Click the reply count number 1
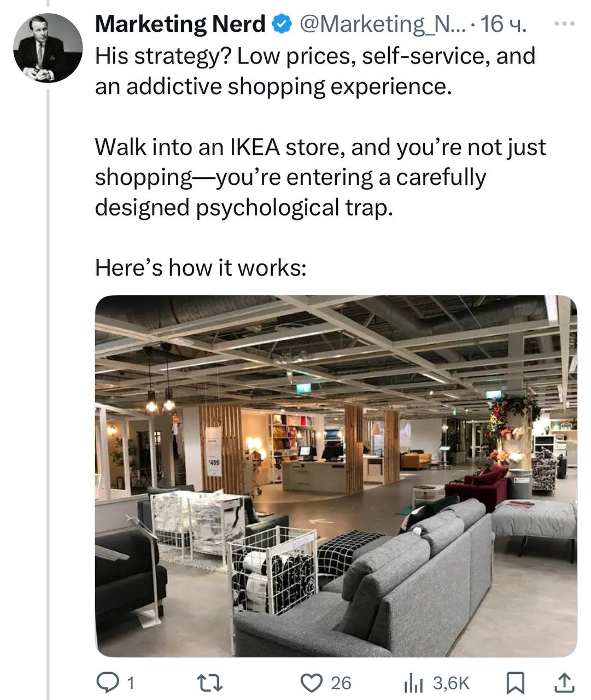 click(x=130, y=682)
